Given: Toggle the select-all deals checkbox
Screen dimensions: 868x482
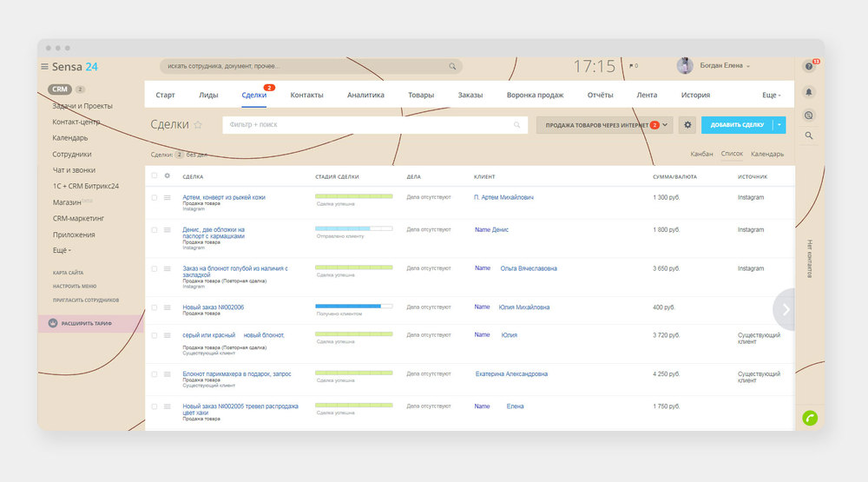Looking at the screenshot, I should click(x=155, y=176).
